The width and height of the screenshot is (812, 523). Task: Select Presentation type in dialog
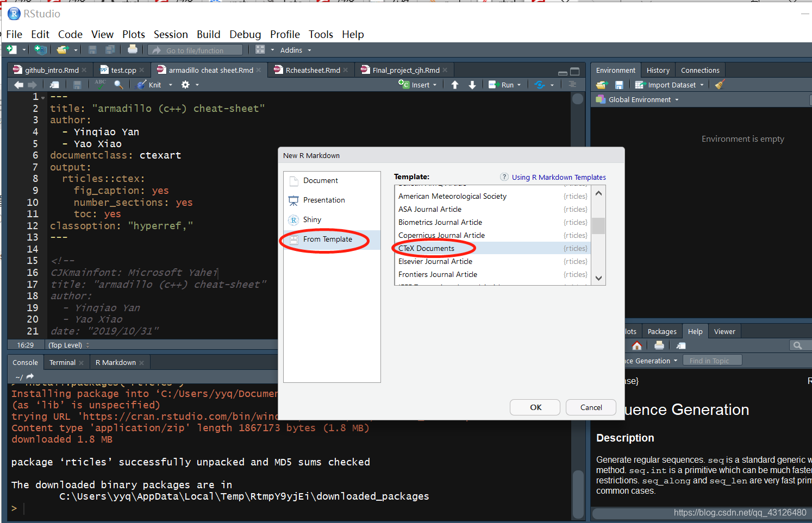coord(332,200)
